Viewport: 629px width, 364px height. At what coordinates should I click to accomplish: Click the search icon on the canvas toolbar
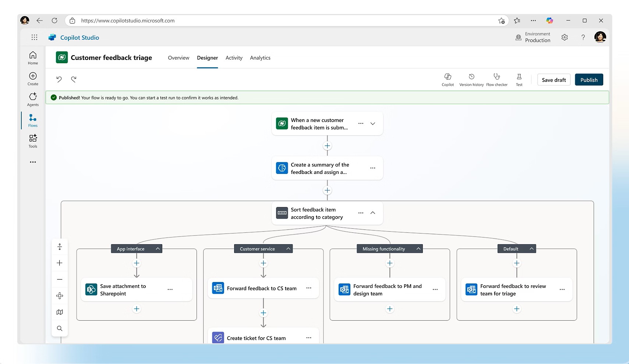coord(60,328)
